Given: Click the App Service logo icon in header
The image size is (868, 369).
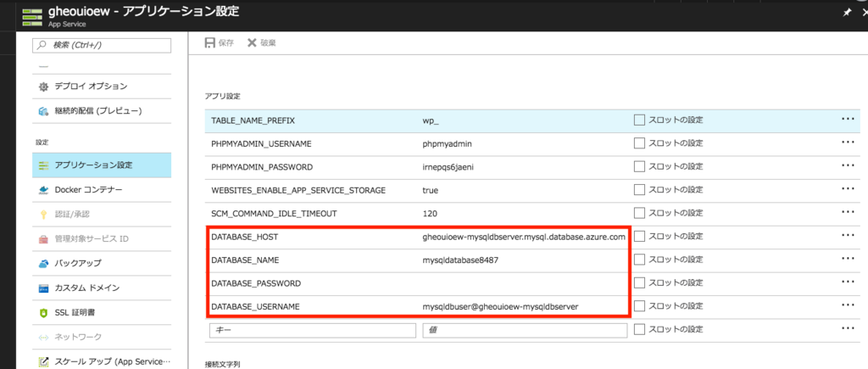Looking at the screenshot, I should click(33, 15).
